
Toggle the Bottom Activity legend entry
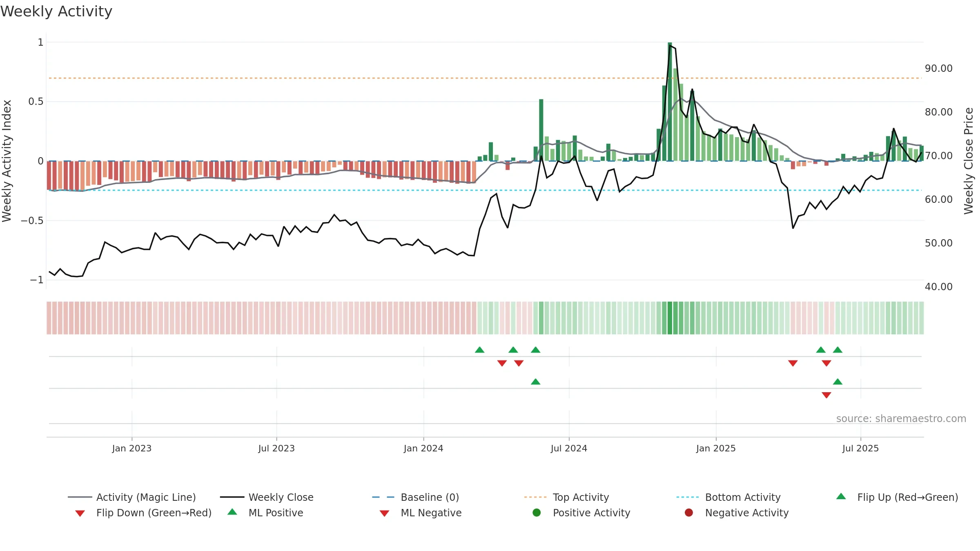pos(728,497)
